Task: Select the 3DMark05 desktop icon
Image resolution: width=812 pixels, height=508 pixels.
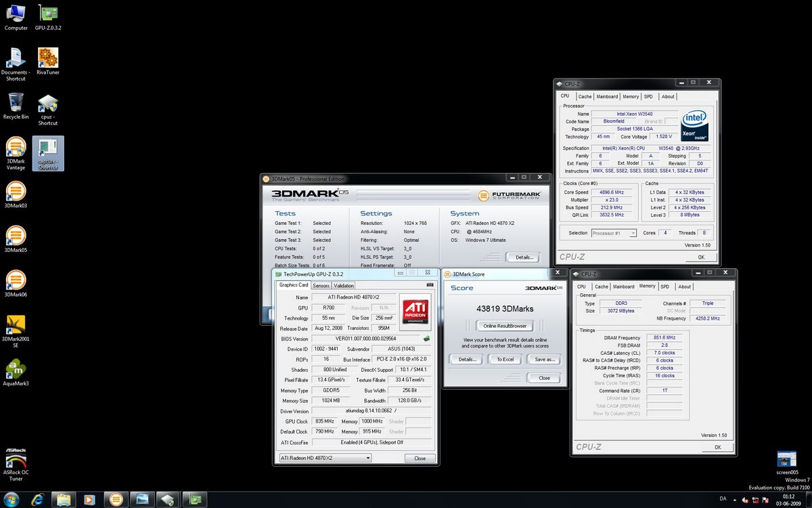Action: 16,239
